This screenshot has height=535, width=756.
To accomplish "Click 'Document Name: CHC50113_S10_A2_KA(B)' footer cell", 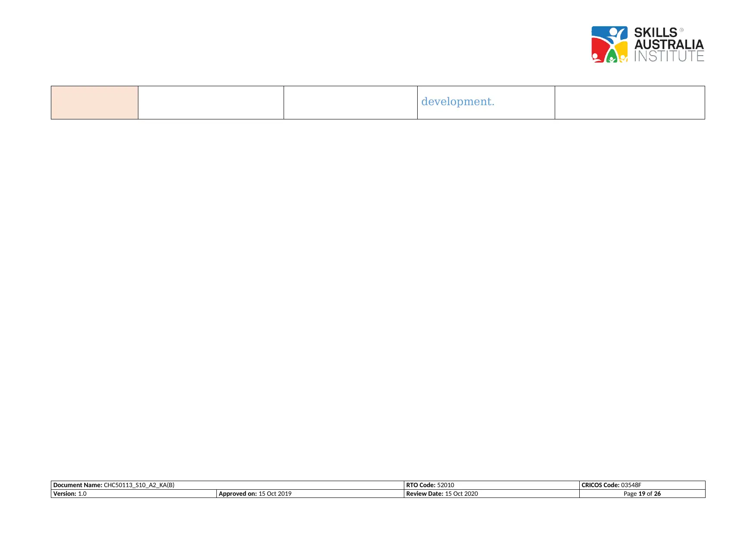I will [x=228, y=485].
